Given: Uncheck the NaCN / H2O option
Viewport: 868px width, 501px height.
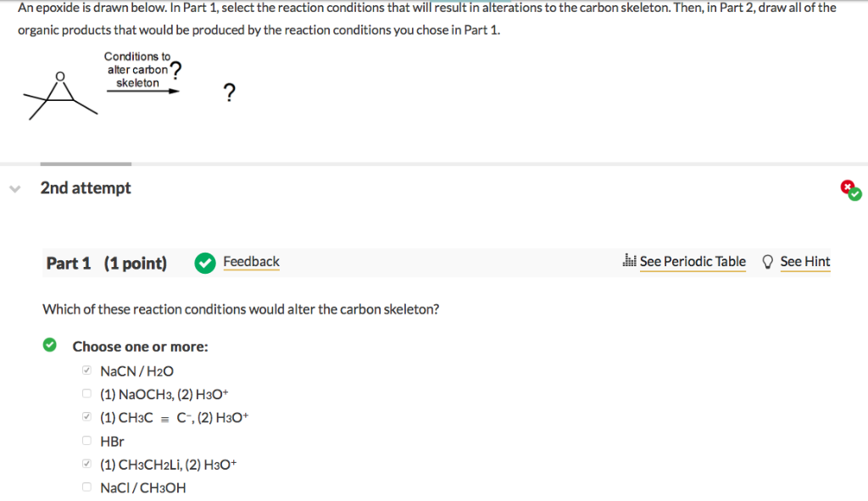Looking at the screenshot, I should click(86, 369).
